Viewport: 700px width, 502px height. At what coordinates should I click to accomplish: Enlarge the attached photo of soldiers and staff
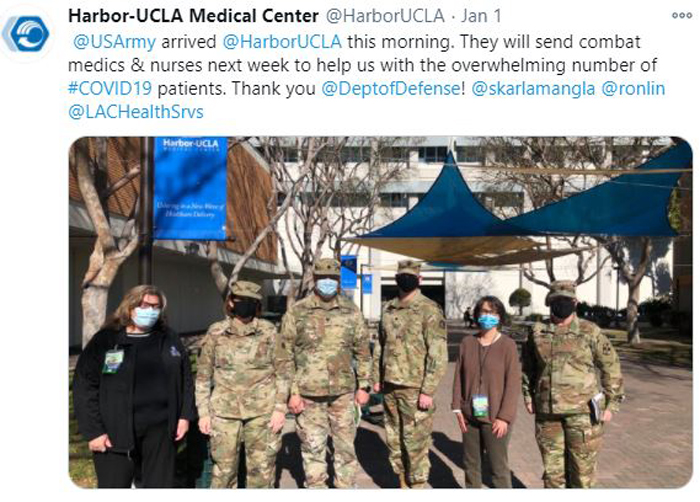tap(380, 312)
